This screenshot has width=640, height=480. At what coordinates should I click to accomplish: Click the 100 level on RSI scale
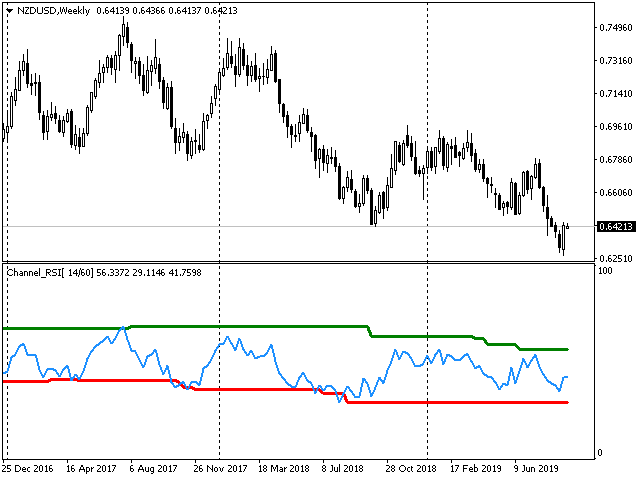click(x=605, y=271)
